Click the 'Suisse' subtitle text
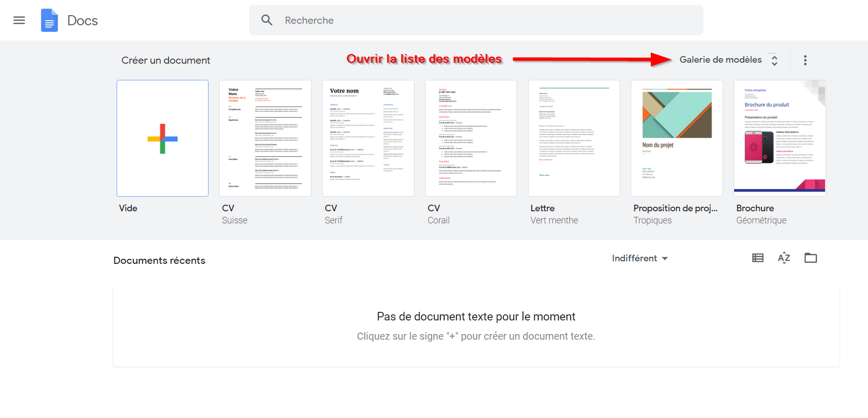This screenshot has height=418, width=868. pyautogui.click(x=234, y=220)
